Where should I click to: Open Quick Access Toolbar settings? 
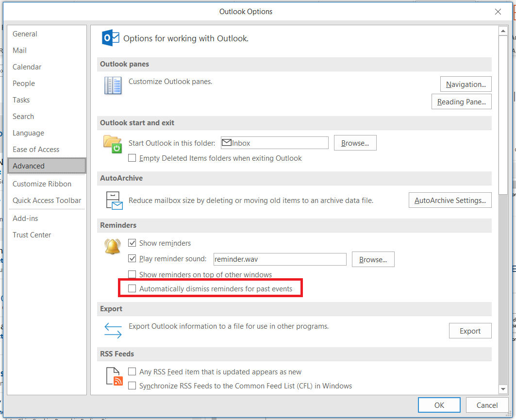(47, 200)
